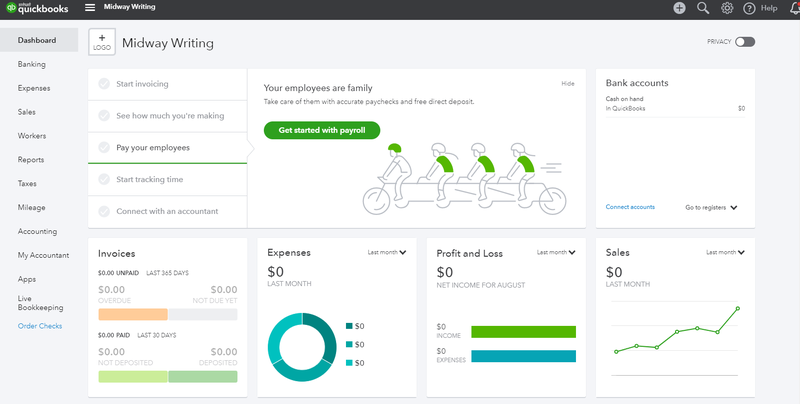Open Sales Last month dropdown
Screen dimensions: 800x404
pos(726,252)
